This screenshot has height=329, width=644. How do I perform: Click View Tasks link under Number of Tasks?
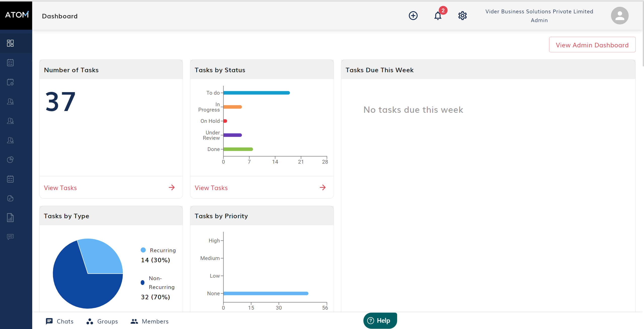tap(60, 188)
